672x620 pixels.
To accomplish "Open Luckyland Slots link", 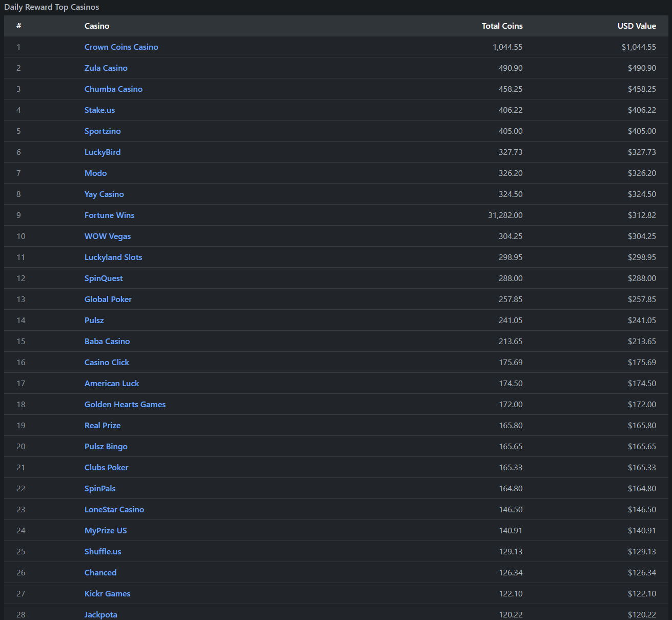I will pyautogui.click(x=113, y=257).
